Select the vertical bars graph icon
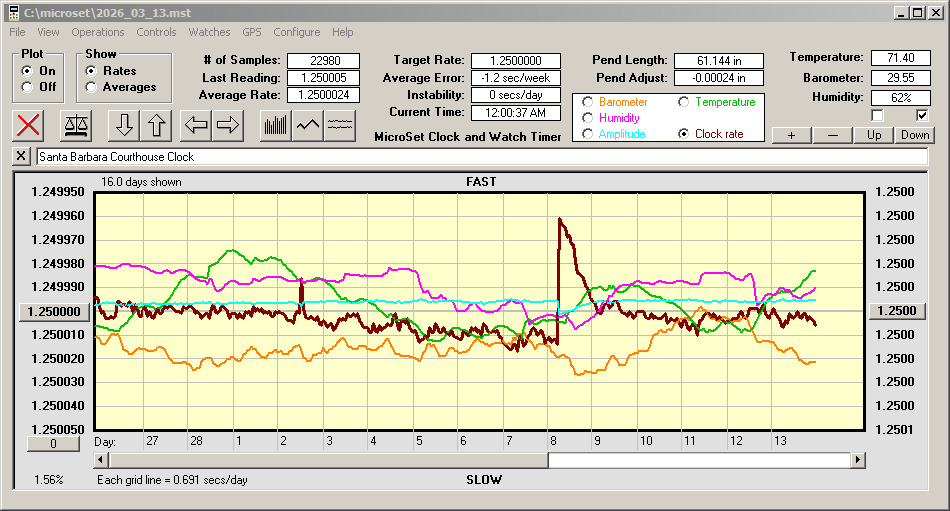The width and height of the screenshot is (950, 511). click(x=275, y=125)
